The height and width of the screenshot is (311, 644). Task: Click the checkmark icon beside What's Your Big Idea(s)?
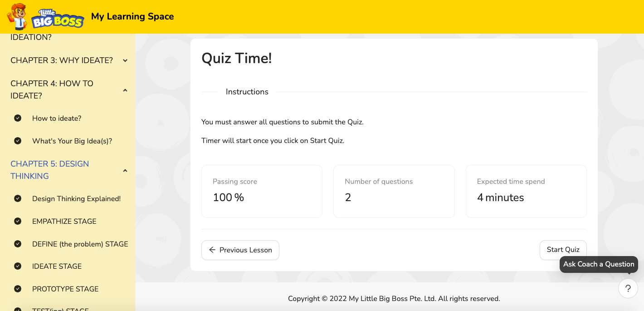[18, 141]
